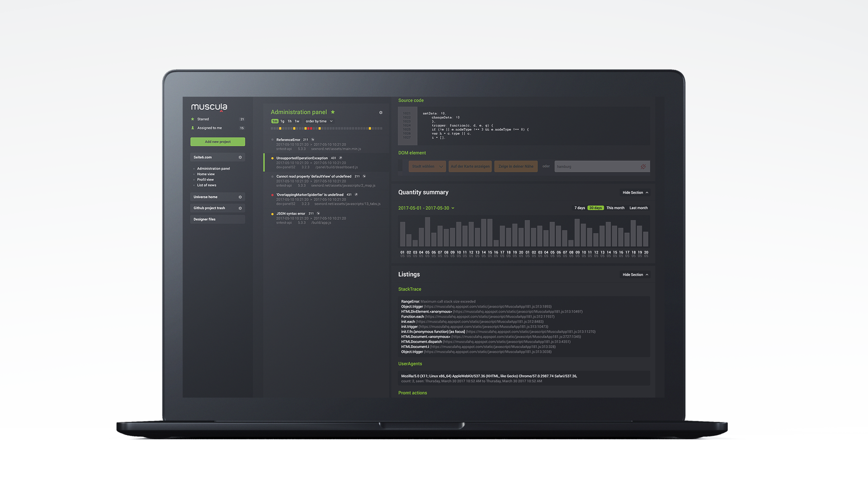Collapse Quantity summary via Hide Section

635,192
